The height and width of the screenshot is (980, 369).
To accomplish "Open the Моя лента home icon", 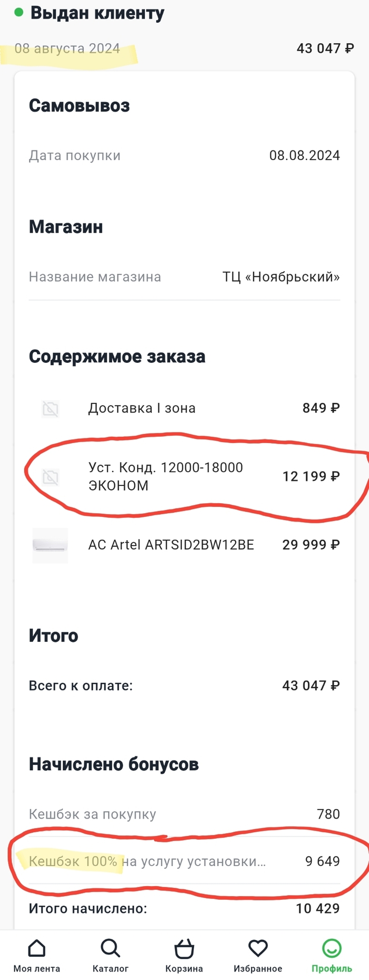I will pyautogui.click(x=36, y=949).
